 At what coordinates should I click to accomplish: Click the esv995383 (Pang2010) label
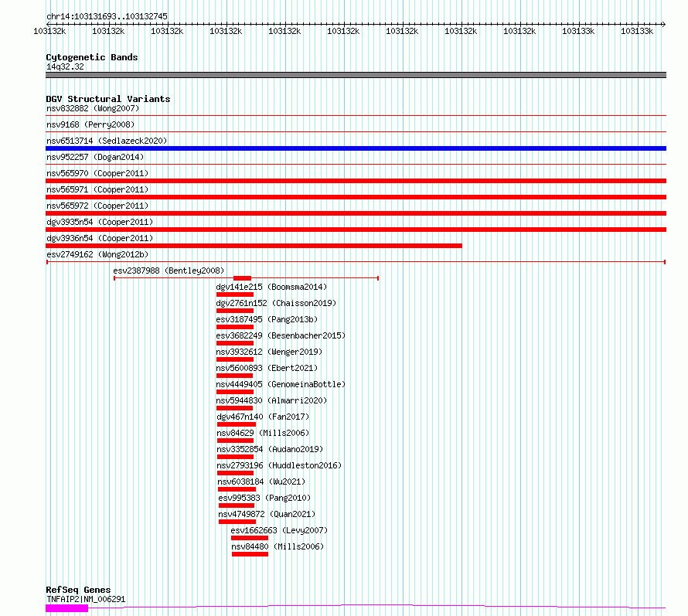(264, 498)
